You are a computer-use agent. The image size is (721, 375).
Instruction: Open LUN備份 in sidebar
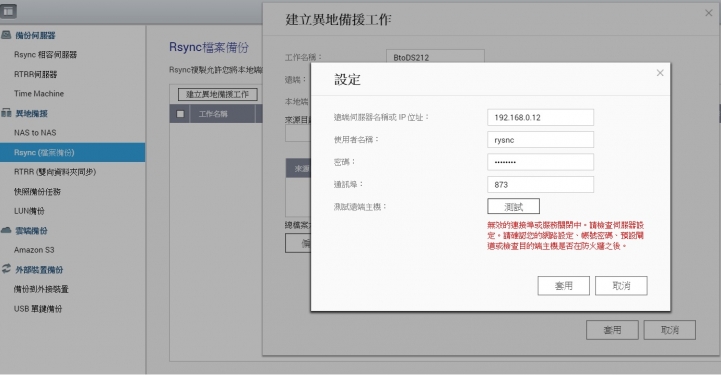click(x=29, y=211)
